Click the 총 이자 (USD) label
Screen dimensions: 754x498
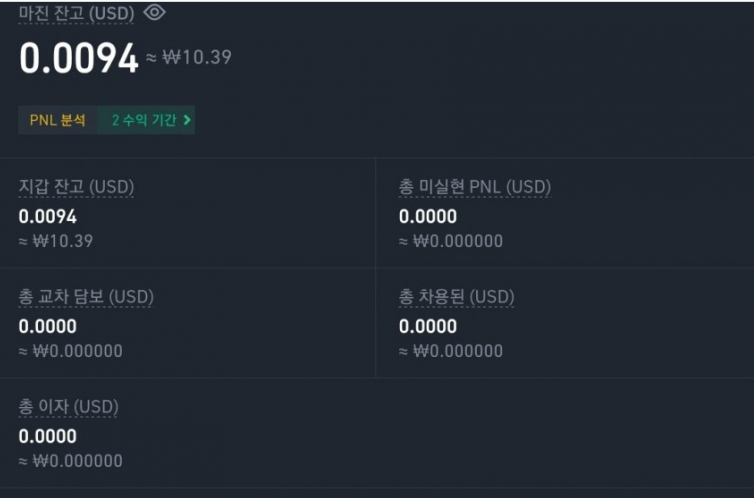tap(68, 407)
